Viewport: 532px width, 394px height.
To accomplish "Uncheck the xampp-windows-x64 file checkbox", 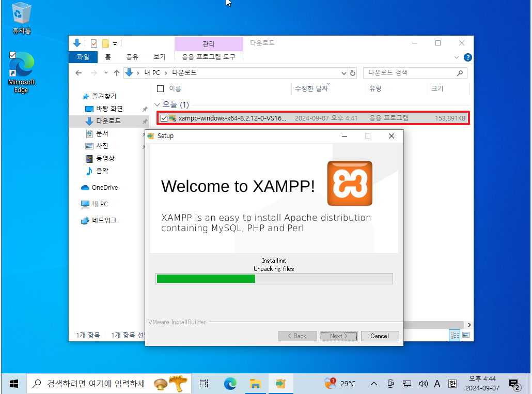I will [x=164, y=118].
